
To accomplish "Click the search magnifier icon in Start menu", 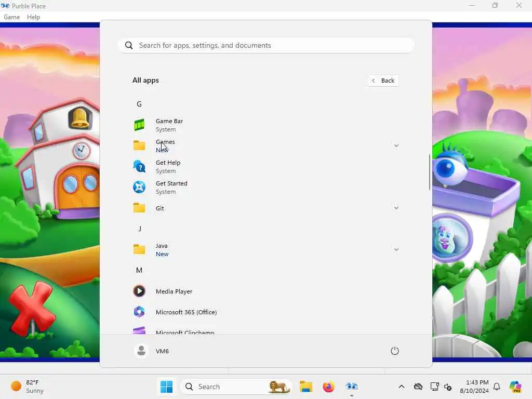I will click(129, 46).
